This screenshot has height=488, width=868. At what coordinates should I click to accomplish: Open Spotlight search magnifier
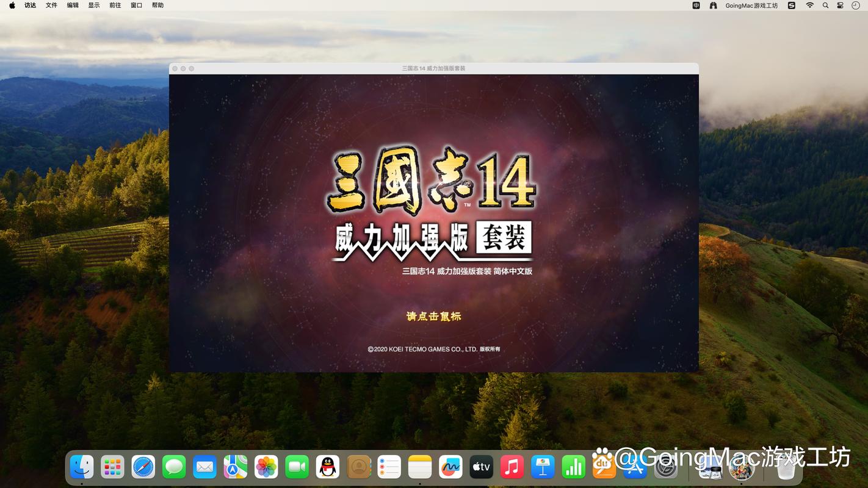pos(825,5)
